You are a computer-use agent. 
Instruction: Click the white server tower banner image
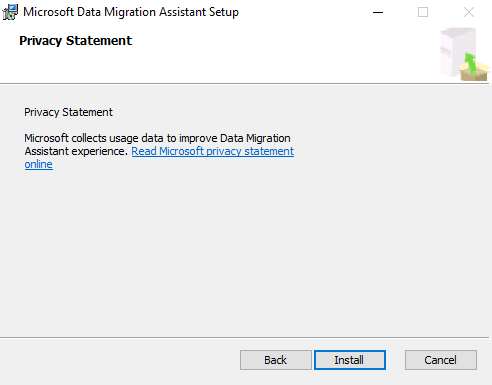click(457, 52)
